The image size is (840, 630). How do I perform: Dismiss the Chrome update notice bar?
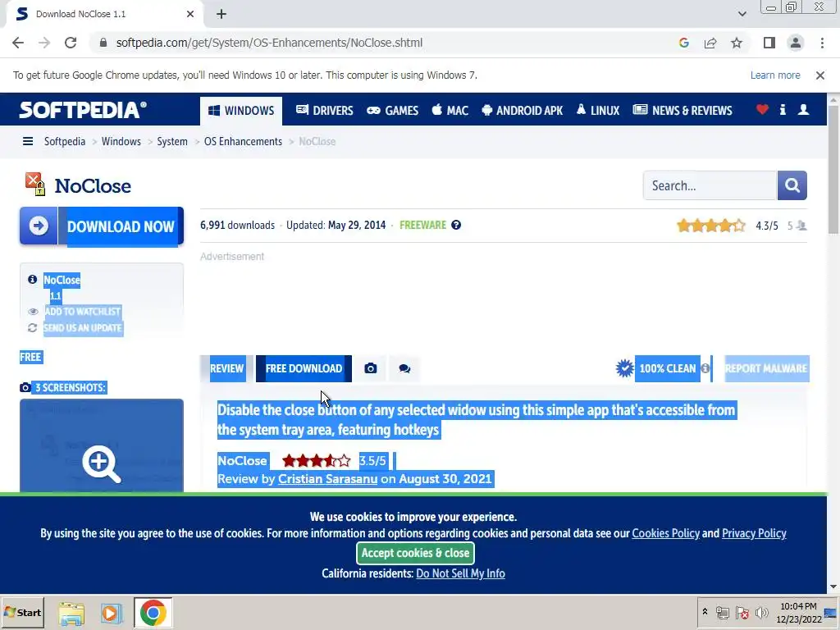pyautogui.click(x=819, y=75)
